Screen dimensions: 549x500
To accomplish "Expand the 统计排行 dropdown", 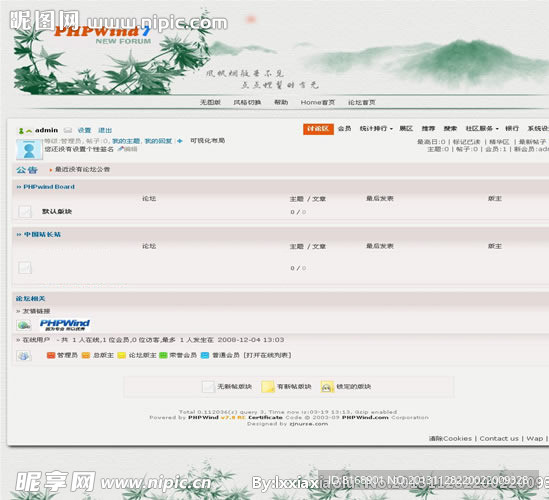I will (376, 129).
